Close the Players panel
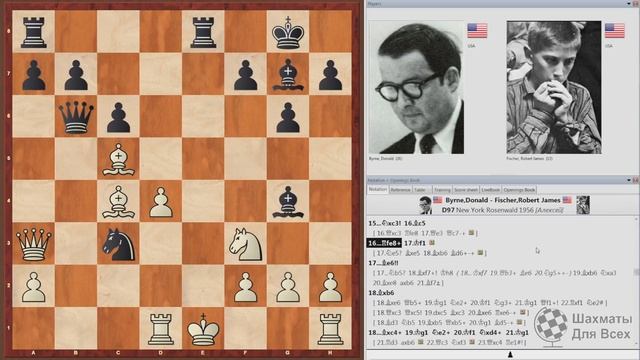 pyautogui.click(x=636, y=4)
